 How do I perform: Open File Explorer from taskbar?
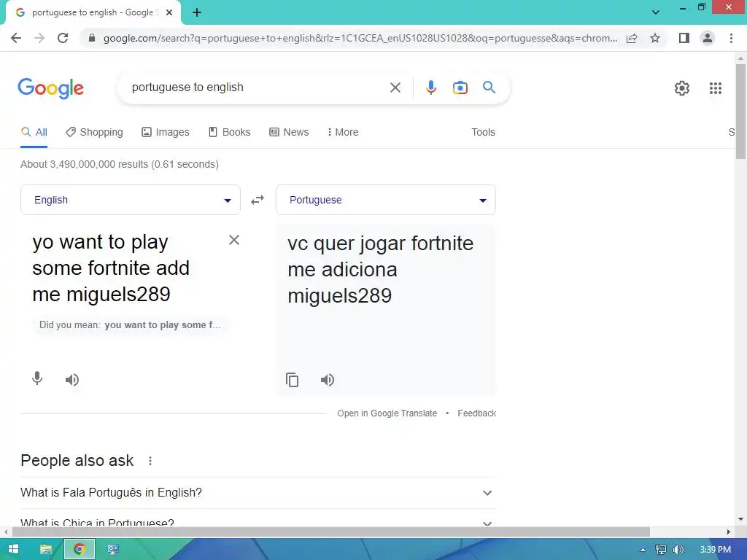click(x=46, y=549)
